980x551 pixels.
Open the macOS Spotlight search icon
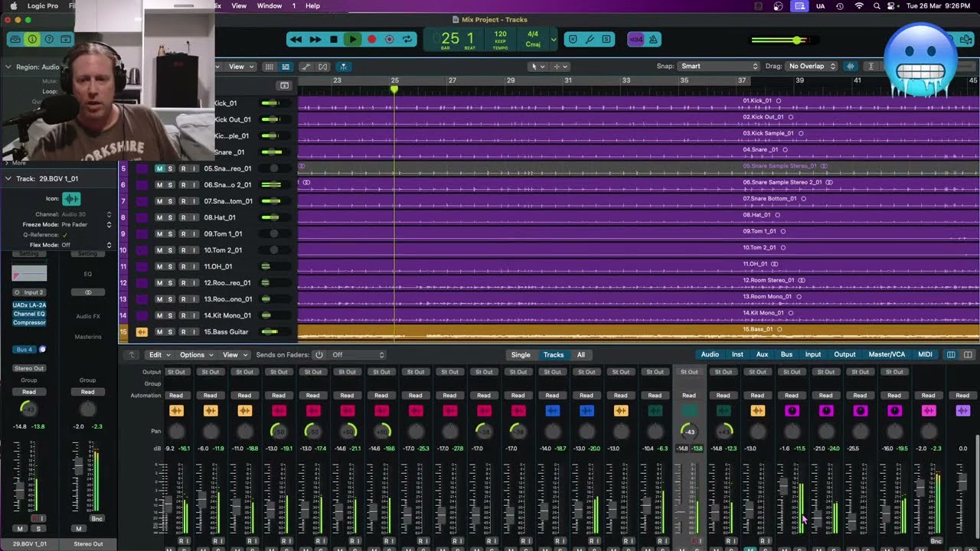[877, 5]
